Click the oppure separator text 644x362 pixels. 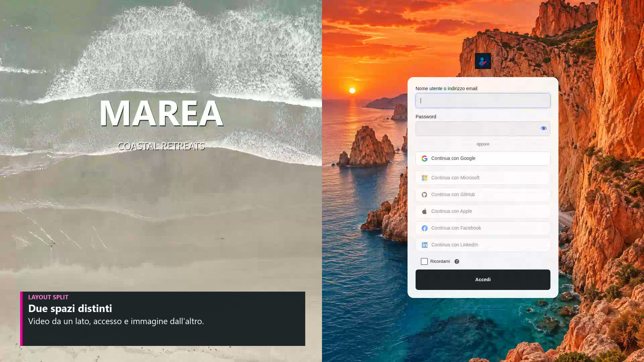[483, 144]
